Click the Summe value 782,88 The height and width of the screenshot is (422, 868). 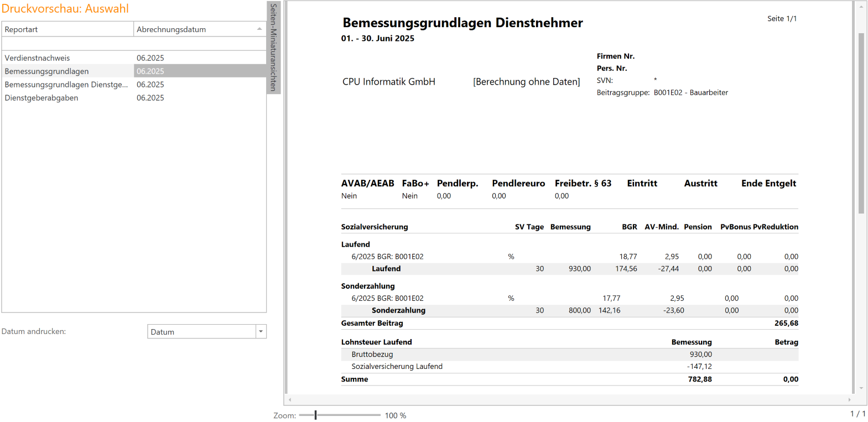(700, 379)
